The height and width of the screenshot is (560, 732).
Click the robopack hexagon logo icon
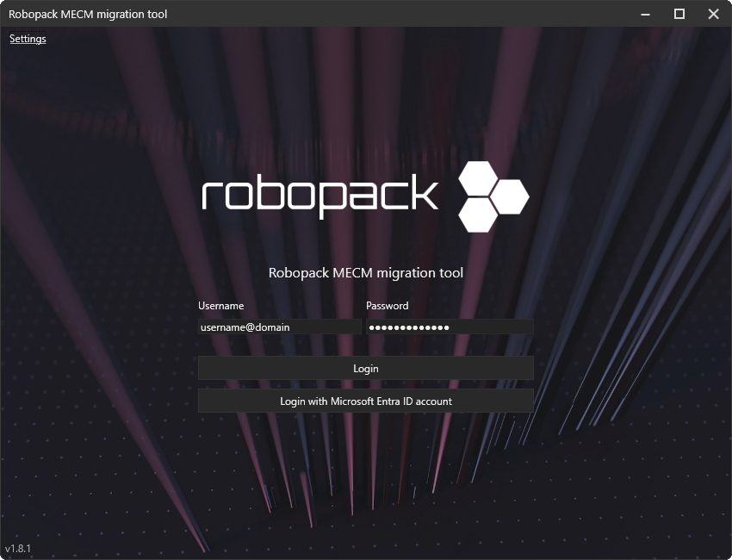[495, 196]
